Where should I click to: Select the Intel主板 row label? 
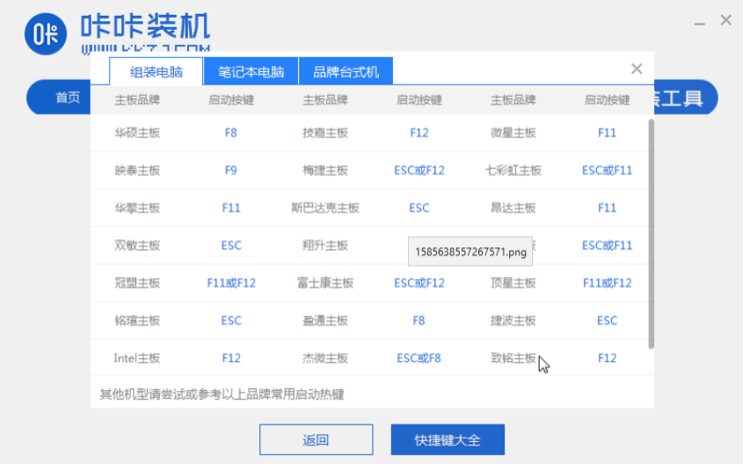click(x=137, y=358)
